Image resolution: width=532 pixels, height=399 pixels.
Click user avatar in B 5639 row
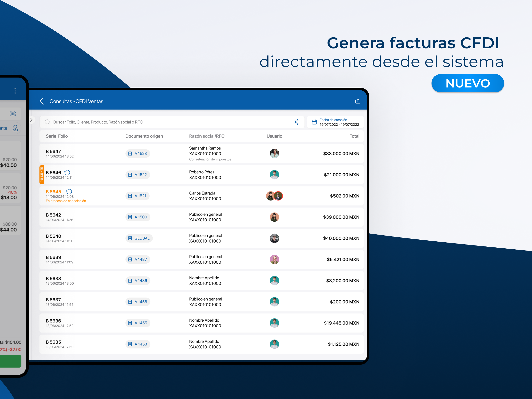point(274,260)
